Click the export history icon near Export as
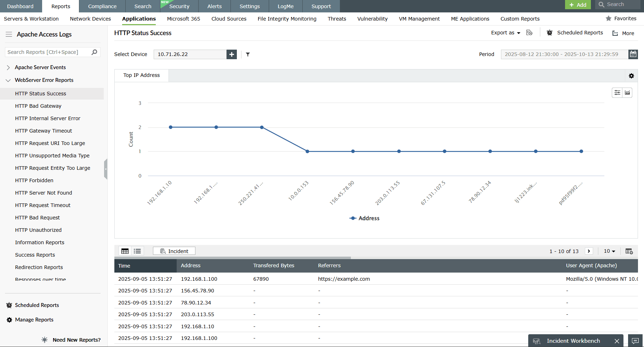Screen dimensions: 644x347 click(x=529, y=32)
